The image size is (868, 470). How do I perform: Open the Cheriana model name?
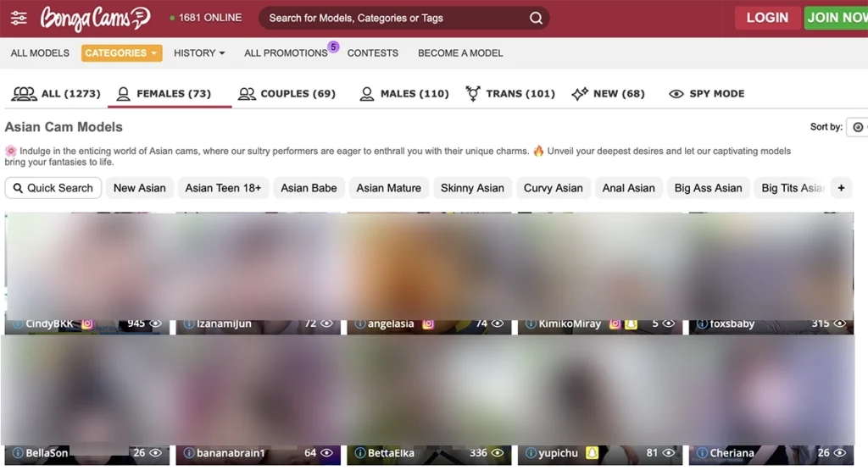pos(732,453)
